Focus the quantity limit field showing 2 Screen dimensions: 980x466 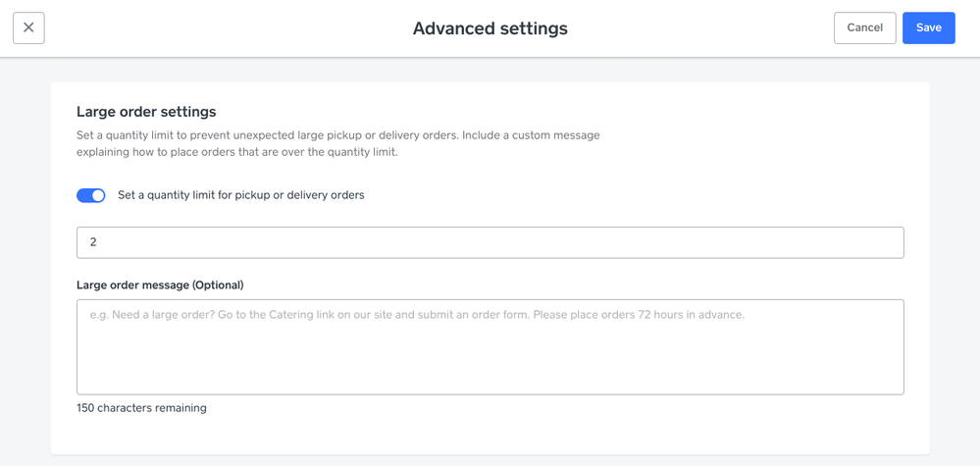(x=490, y=242)
